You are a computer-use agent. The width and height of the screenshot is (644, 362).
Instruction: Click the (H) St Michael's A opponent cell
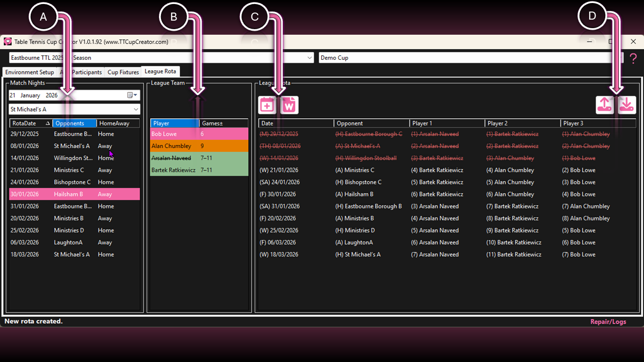tap(358, 254)
